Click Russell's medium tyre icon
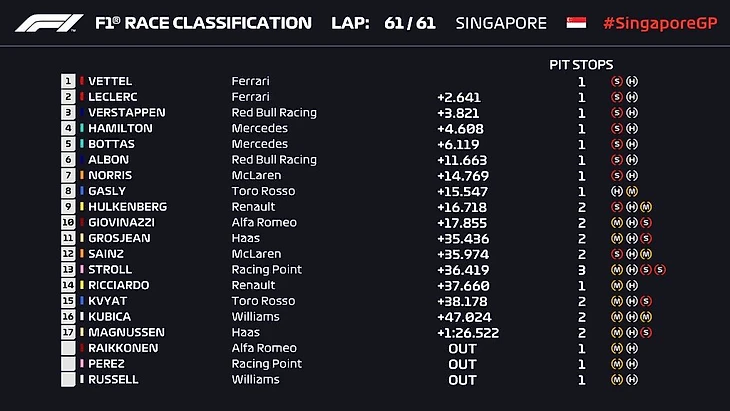This screenshot has height=411, width=730. (x=616, y=380)
